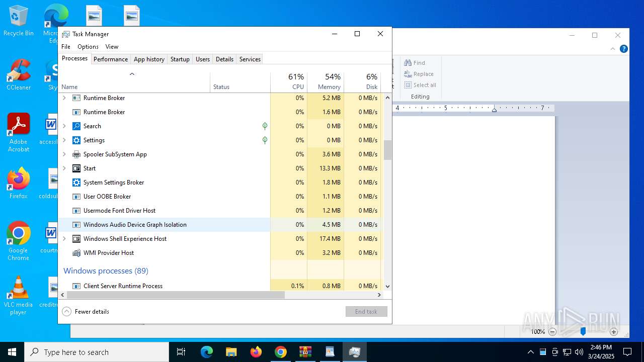This screenshot has height=362, width=644.
Task: Switch to the Performance tab
Action: click(111, 59)
